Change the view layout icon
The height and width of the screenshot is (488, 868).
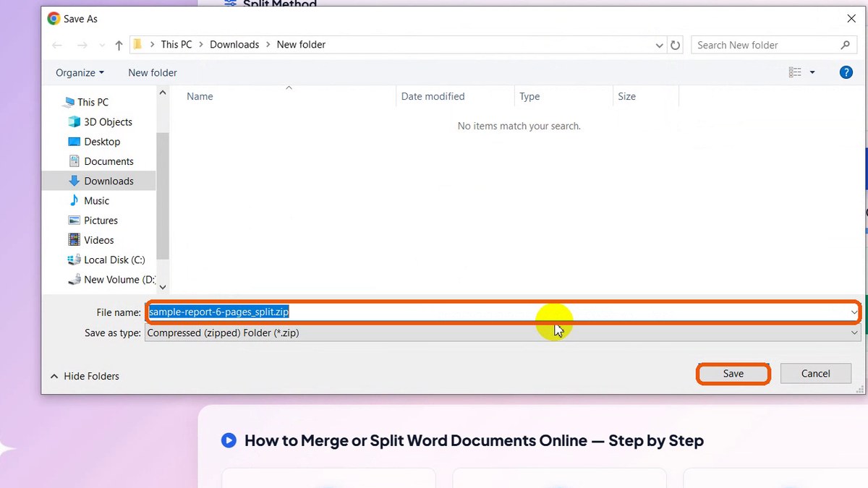[795, 72]
